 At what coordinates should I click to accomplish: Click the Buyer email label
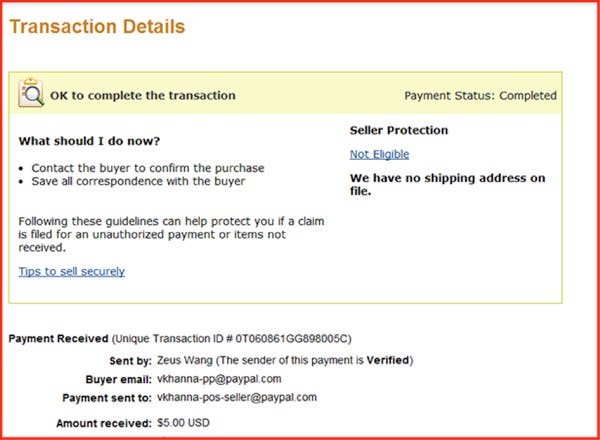119,379
